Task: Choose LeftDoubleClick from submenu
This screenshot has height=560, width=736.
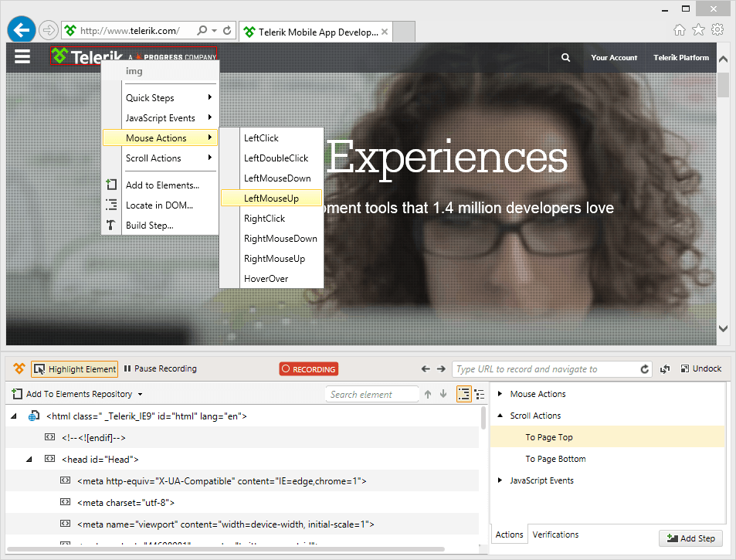Action: point(273,158)
